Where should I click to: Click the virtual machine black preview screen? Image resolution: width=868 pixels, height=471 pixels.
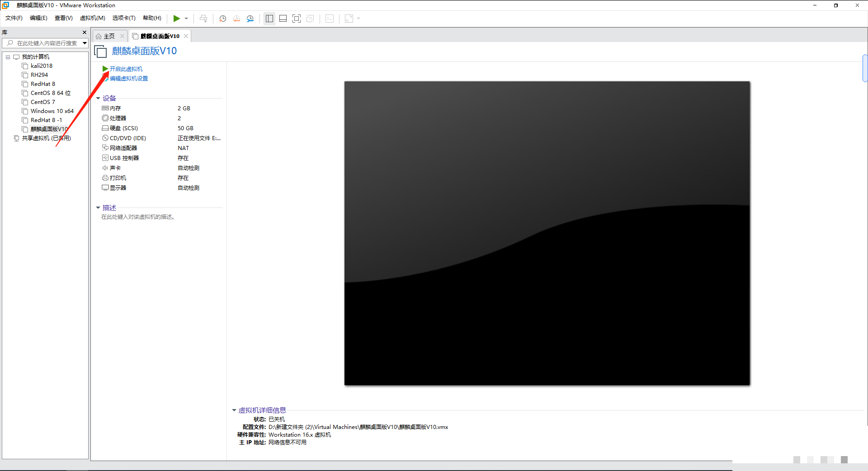coord(547,233)
